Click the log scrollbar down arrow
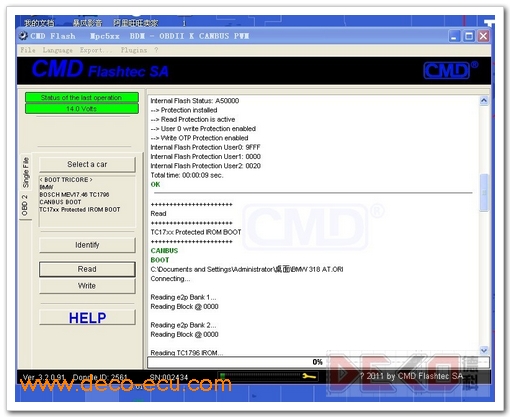 [x=484, y=350]
